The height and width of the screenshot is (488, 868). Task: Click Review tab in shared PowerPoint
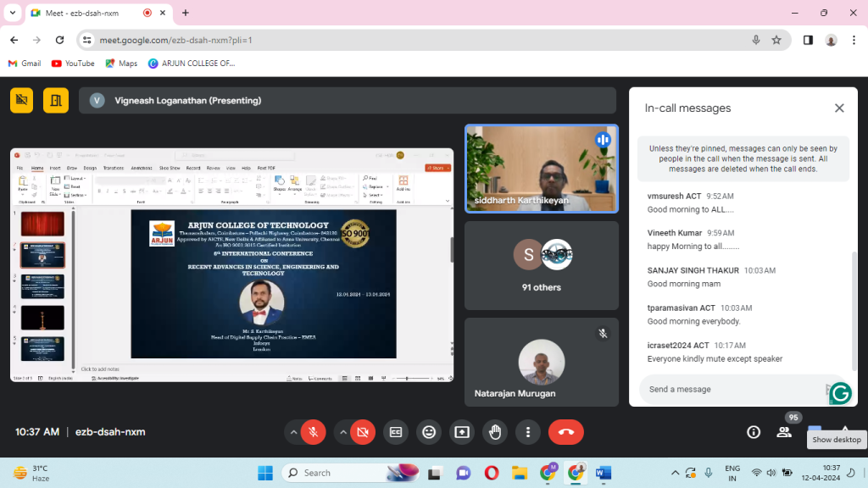click(213, 168)
